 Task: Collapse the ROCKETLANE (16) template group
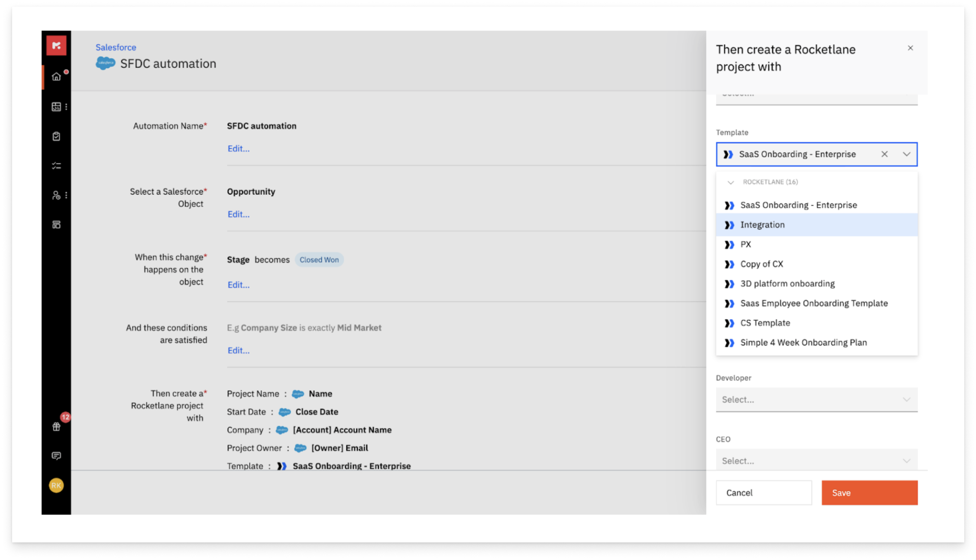point(731,183)
